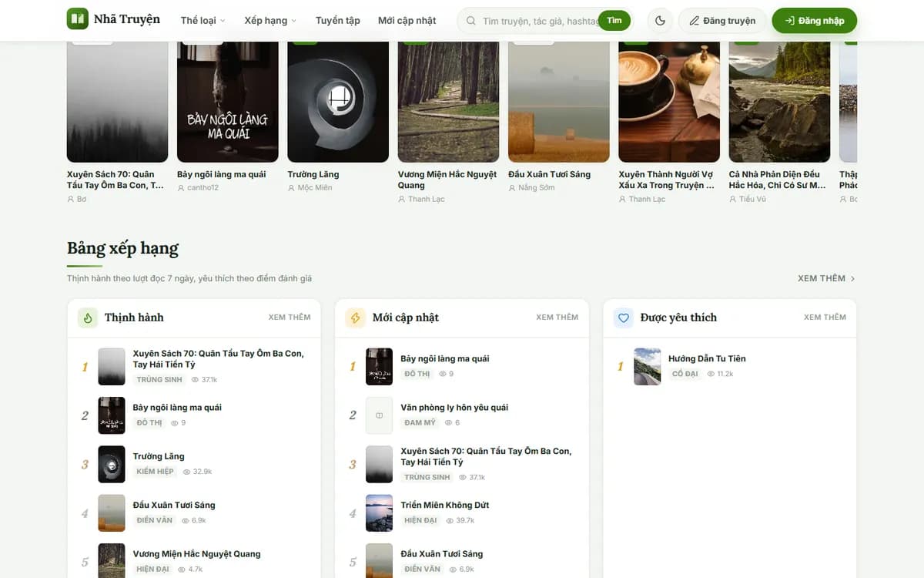Open the Mới cập nhật nav item
924x578 pixels.
(407, 21)
